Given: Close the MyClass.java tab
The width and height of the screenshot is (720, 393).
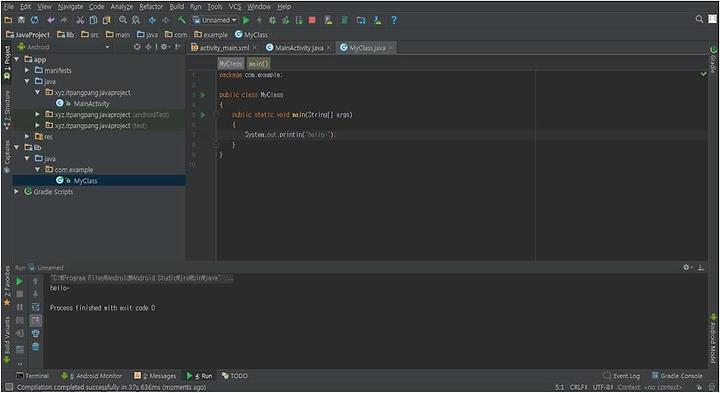Looking at the screenshot, I should tap(391, 48).
